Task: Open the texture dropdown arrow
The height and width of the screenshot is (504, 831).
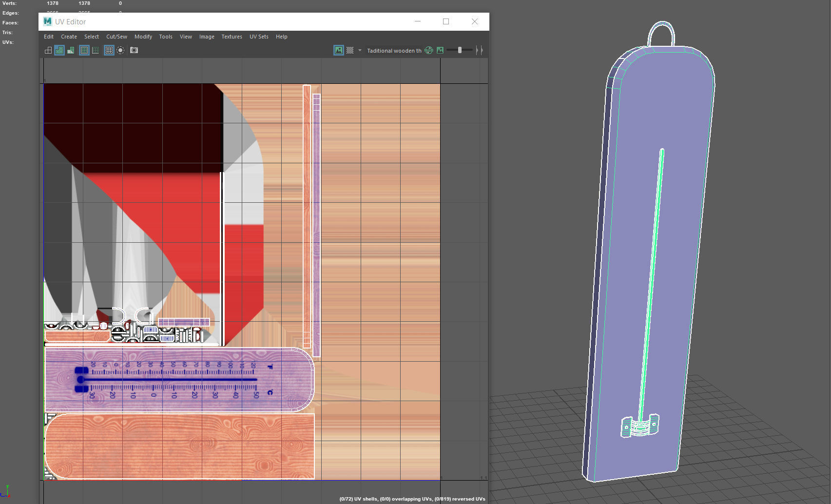Action: [x=360, y=50]
